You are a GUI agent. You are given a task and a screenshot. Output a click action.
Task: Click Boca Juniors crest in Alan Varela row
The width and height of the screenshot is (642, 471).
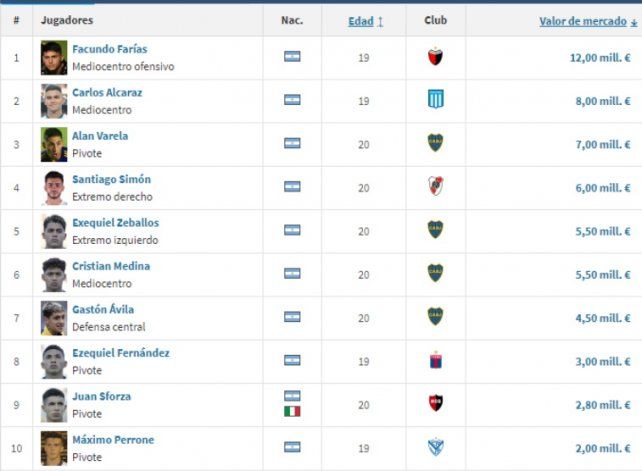coord(435,143)
